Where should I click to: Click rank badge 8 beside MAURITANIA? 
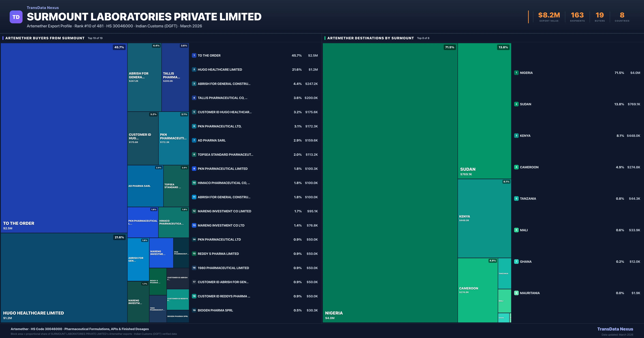[516, 293]
